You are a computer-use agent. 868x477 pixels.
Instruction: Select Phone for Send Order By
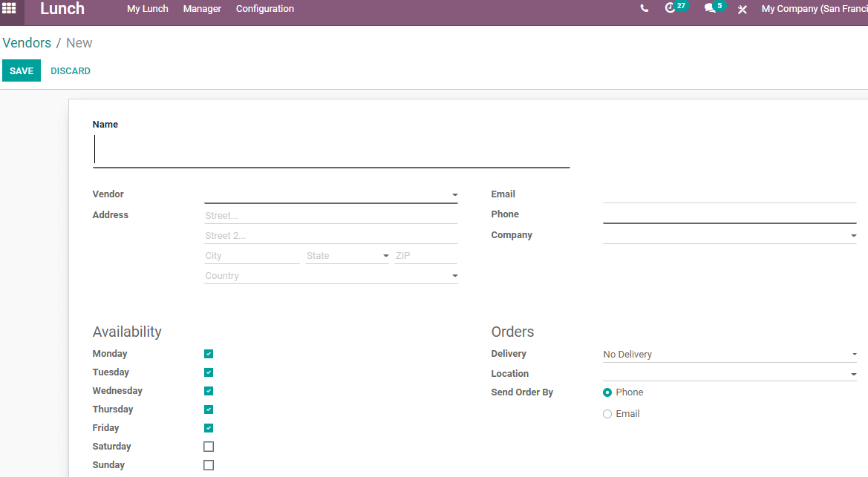pos(607,392)
